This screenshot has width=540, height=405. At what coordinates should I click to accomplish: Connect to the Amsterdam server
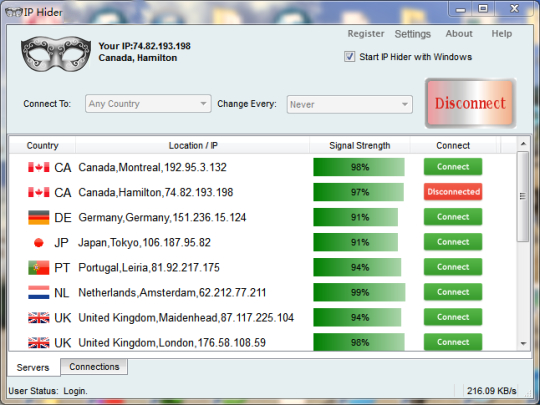pyautogui.click(x=453, y=292)
